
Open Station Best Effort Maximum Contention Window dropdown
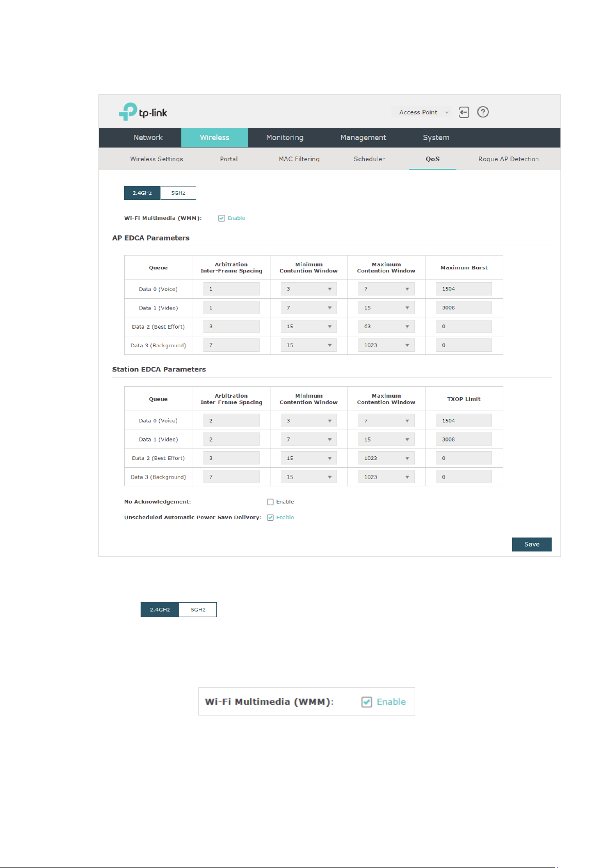386,458
